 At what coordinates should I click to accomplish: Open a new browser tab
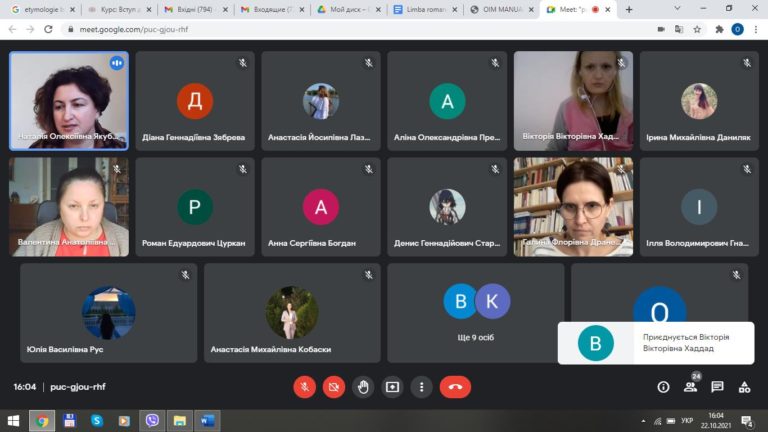click(x=629, y=9)
